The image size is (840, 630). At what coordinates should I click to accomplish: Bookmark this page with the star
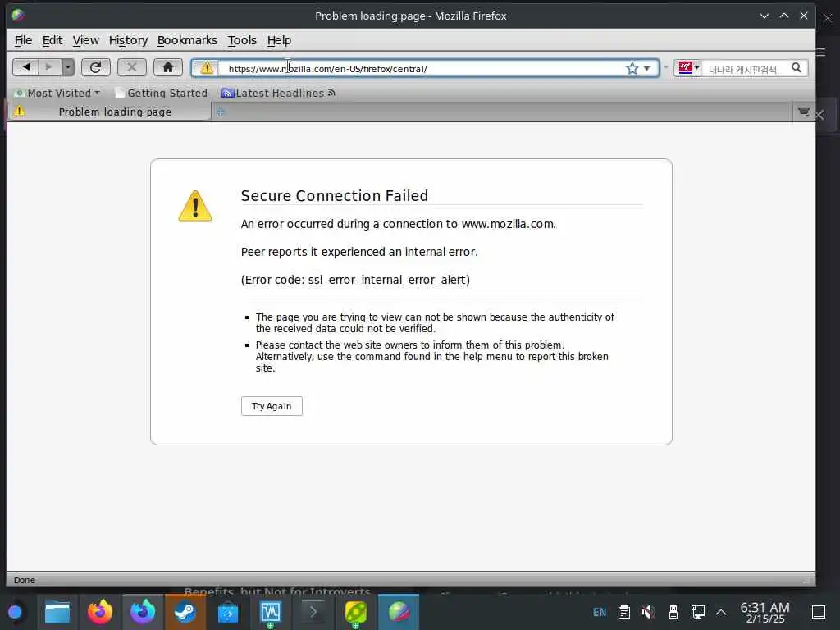click(x=632, y=68)
